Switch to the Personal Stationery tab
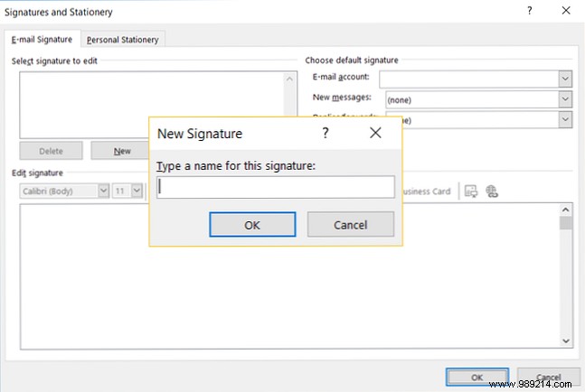This screenshot has height=392, width=585. pyautogui.click(x=123, y=40)
